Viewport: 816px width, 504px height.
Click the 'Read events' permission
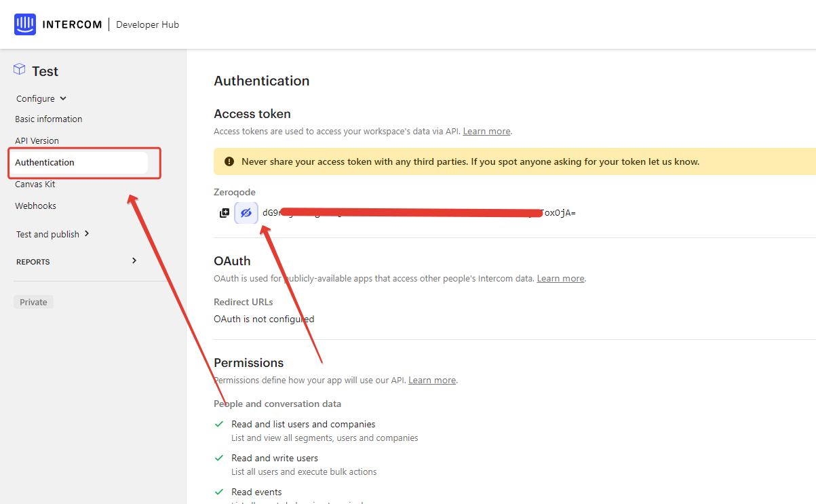(256, 492)
